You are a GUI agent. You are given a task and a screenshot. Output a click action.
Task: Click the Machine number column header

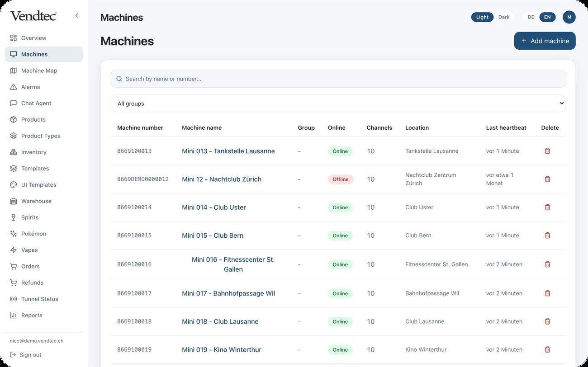pos(140,127)
